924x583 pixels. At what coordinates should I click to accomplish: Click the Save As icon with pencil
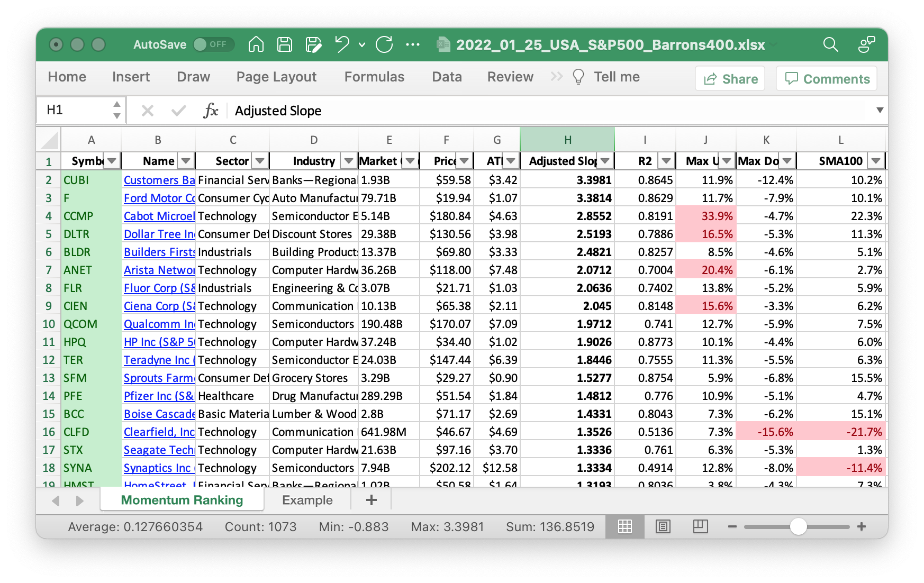point(313,44)
